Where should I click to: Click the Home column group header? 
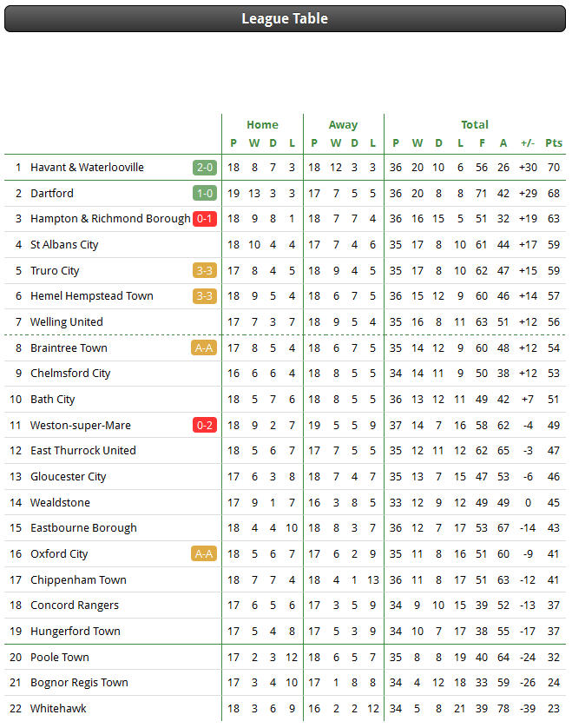coord(263,125)
